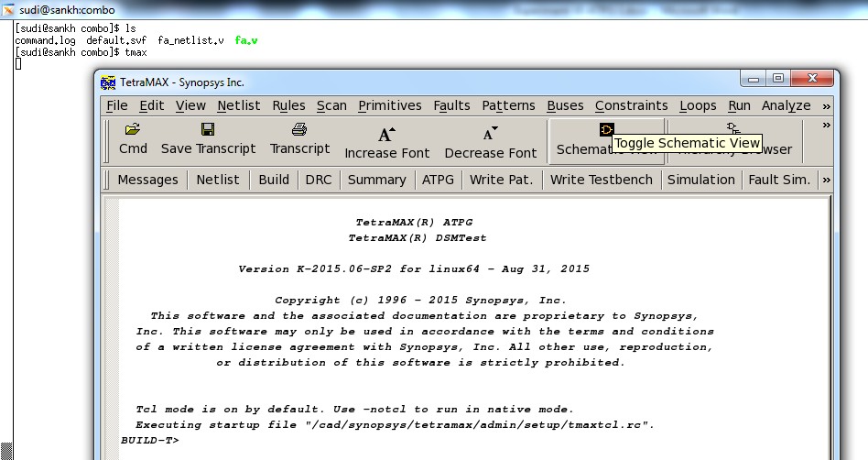Image resolution: width=868 pixels, height=460 pixels.
Task: Click the command toolbar drag handle
Action: 106,180
